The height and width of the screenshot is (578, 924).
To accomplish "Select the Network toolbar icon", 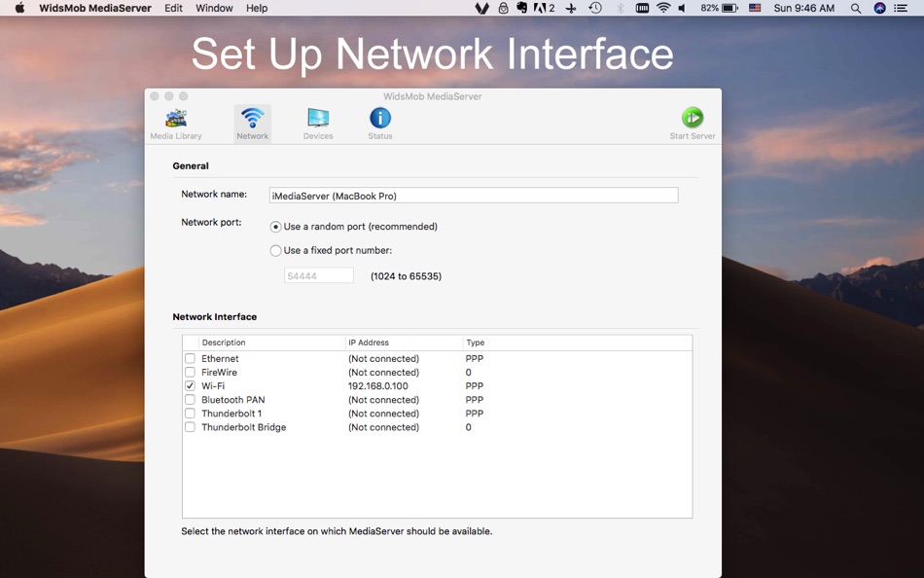I will point(252,125).
